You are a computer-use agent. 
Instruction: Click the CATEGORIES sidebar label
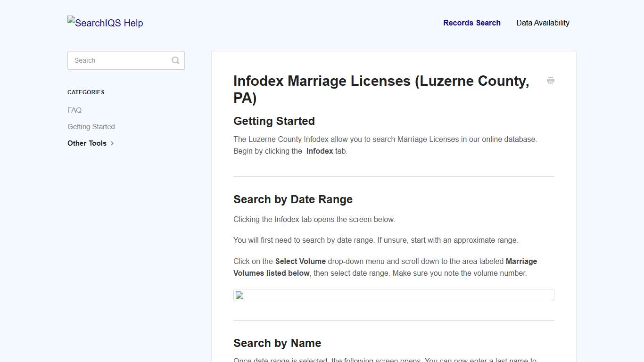86,92
